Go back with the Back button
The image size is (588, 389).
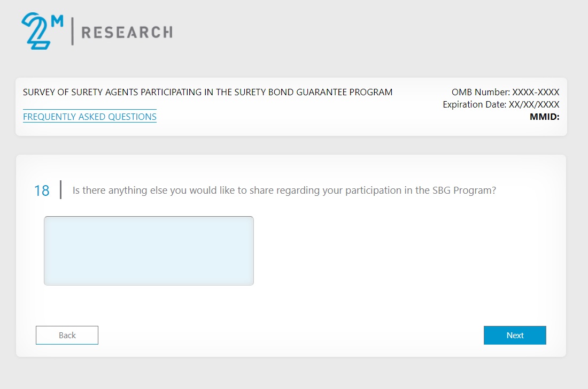click(x=67, y=335)
